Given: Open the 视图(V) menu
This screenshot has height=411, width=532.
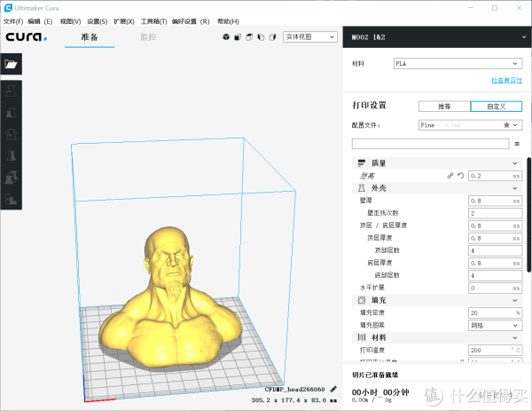Looking at the screenshot, I should (70, 21).
